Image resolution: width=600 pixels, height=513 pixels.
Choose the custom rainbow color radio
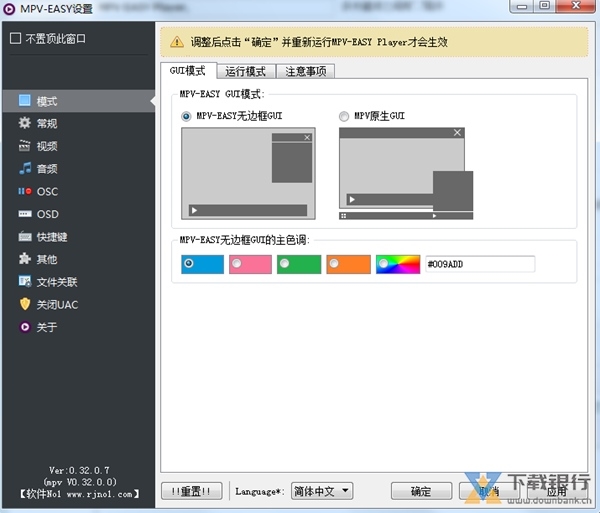tap(383, 263)
